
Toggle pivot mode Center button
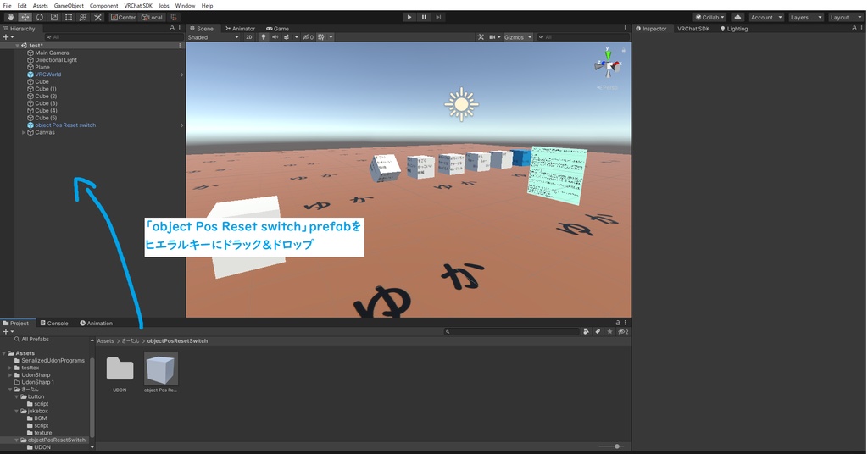(x=123, y=17)
